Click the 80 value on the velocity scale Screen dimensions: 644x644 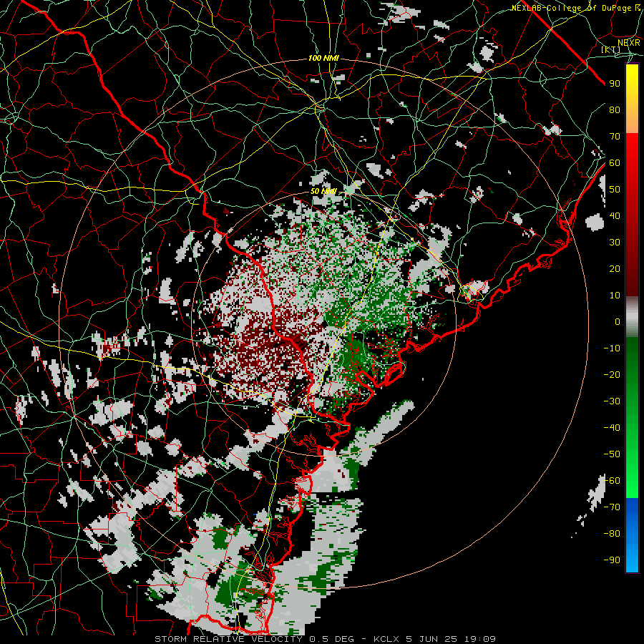[615, 110]
